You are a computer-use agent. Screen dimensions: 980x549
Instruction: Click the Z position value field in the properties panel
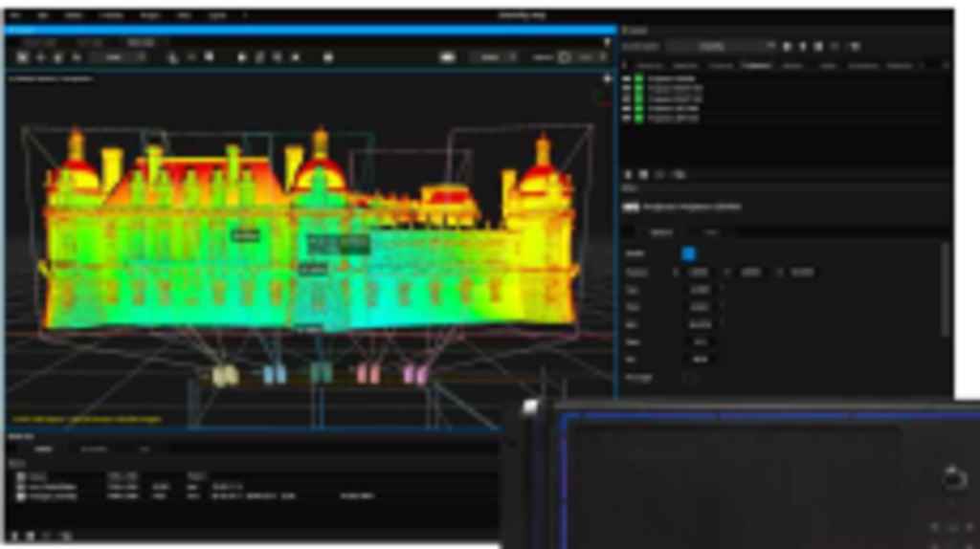803,273
